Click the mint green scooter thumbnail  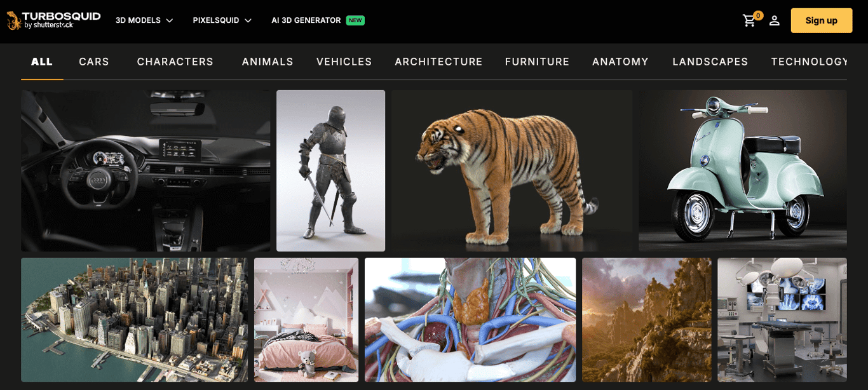pos(742,170)
